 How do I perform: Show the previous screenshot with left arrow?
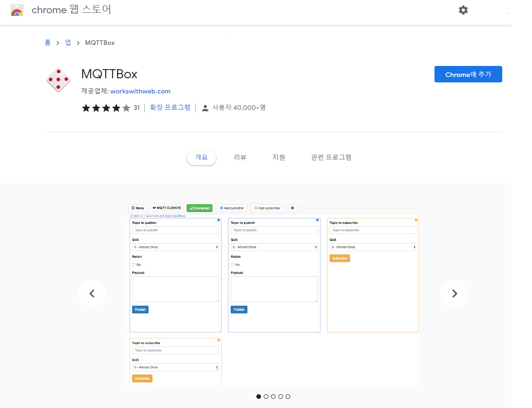click(92, 293)
